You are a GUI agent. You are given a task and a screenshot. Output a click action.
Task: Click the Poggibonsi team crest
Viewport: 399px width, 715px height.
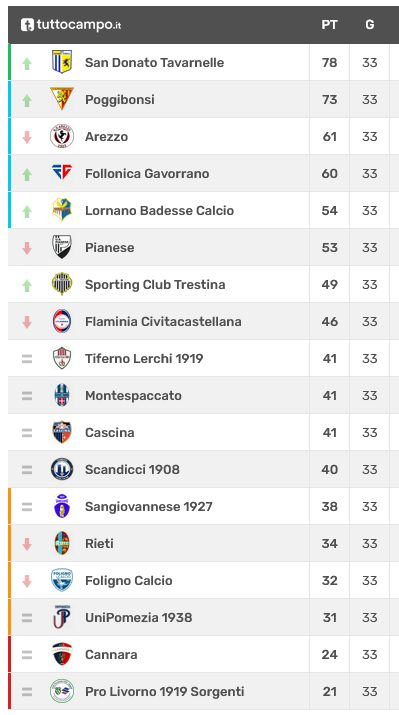tap(62, 99)
